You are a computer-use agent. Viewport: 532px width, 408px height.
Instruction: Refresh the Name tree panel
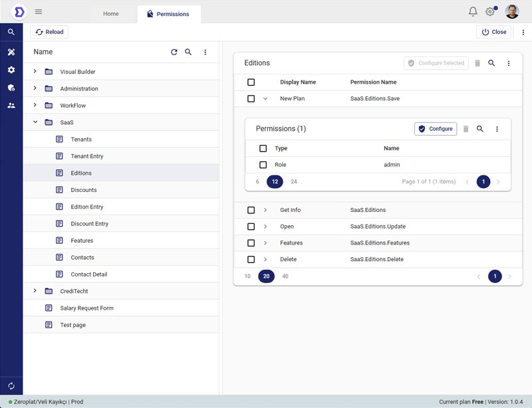(174, 52)
